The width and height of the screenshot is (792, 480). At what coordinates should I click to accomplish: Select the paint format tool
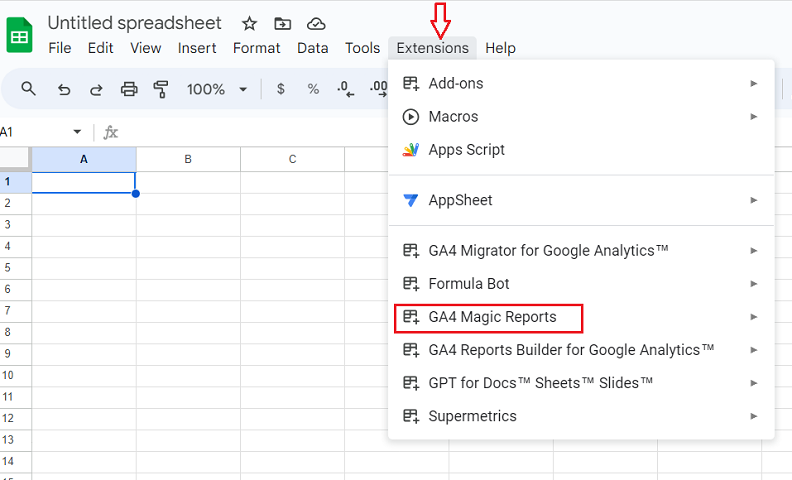[x=161, y=89]
